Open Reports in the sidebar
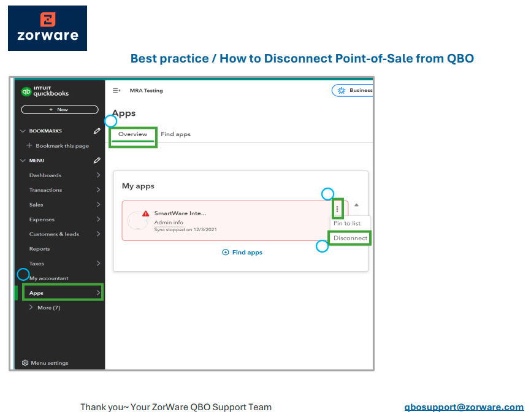This screenshot has height=420, width=531. pos(40,249)
